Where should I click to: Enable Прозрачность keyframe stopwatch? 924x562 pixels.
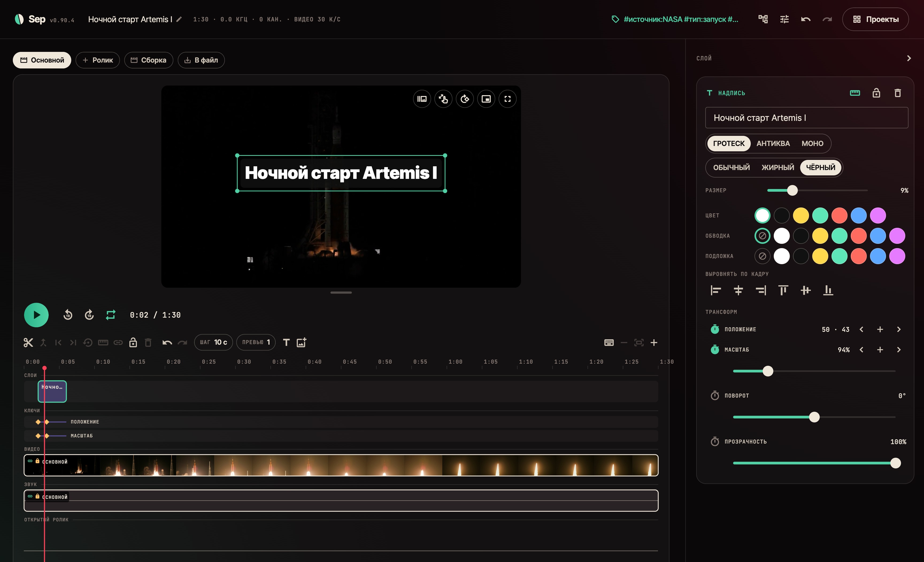(x=715, y=442)
